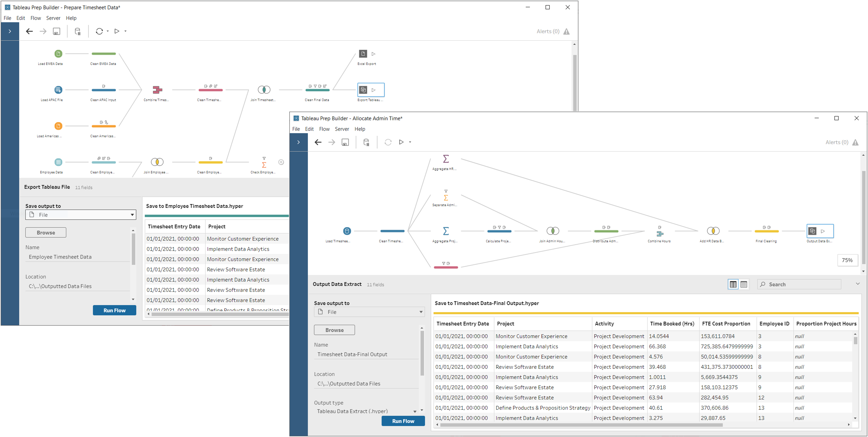Click the Run Flow button
This screenshot has height=437, width=868.
(x=403, y=421)
